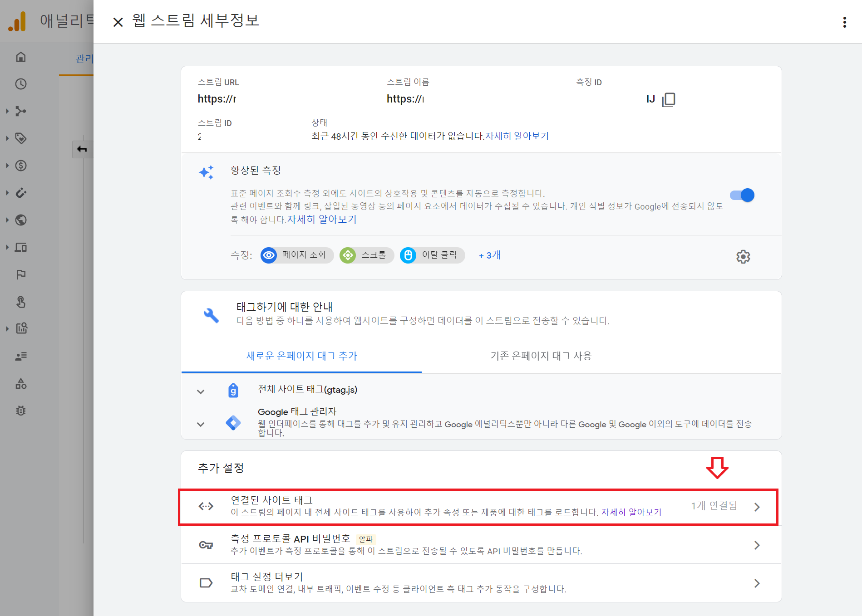Viewport: 862px width, 616px height.
Task: Click the +3개 more measurements link
Action: (489, 255)
